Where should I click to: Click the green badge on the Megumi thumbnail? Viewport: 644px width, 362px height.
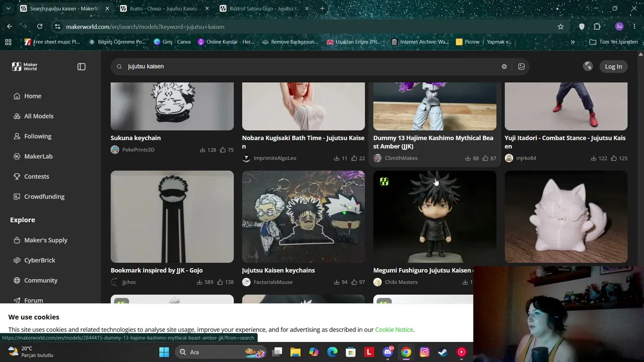tap(384, 182)
